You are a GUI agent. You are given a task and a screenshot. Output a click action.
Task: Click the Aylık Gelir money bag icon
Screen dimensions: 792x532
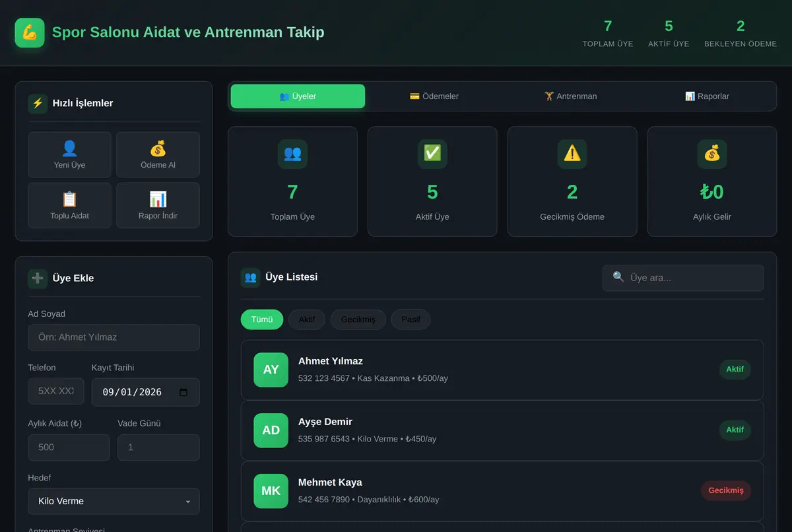[712, 154]
